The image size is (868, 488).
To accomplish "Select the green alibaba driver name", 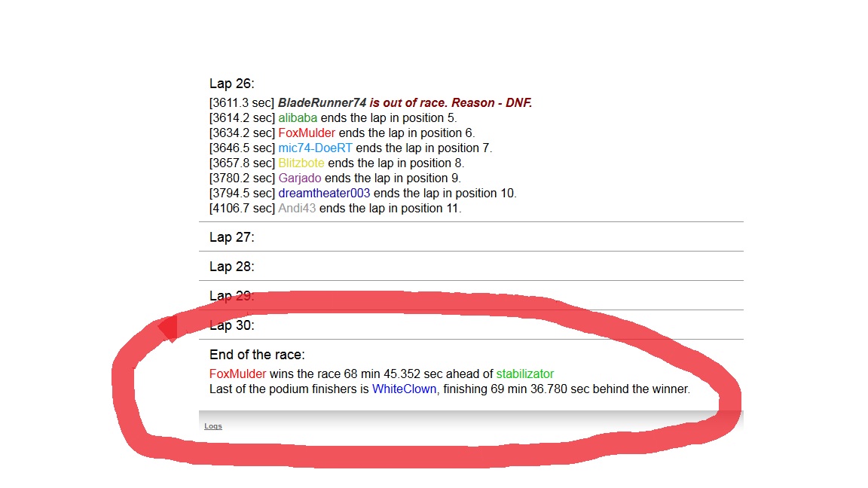I will [x=298, y=117].
